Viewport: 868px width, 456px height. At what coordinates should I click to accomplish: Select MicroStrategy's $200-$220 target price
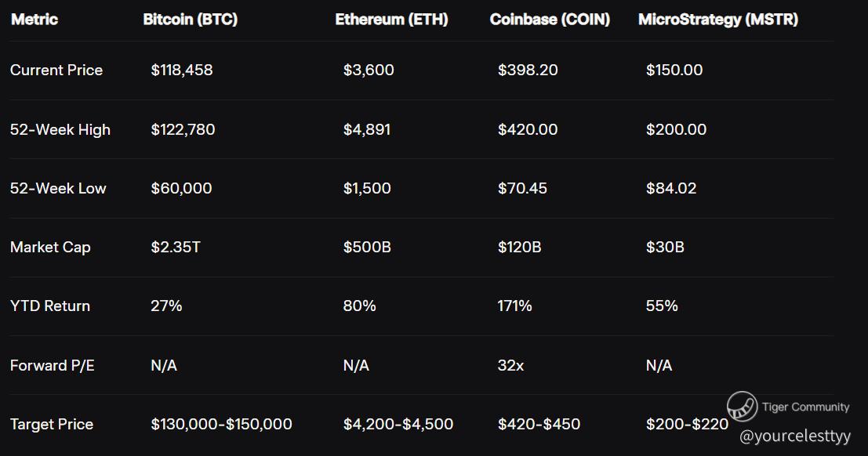(687, 425)
